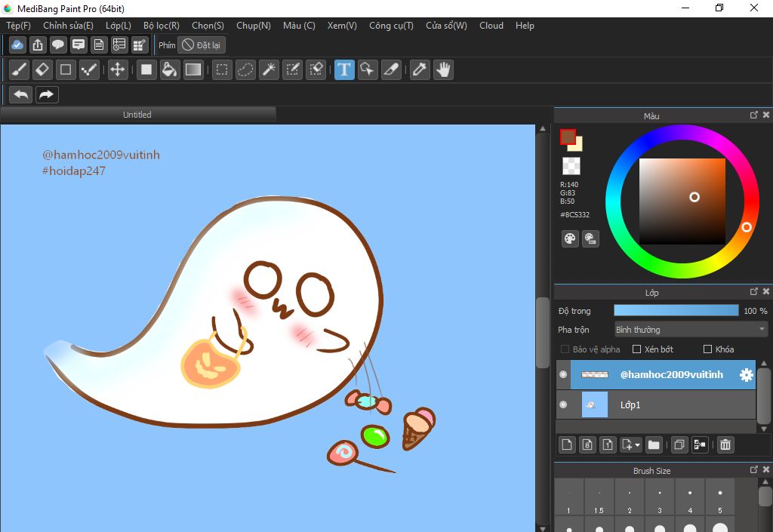This screenshot has height=532, width=773.
Task: Add a new layer folder
Action: 654,444
